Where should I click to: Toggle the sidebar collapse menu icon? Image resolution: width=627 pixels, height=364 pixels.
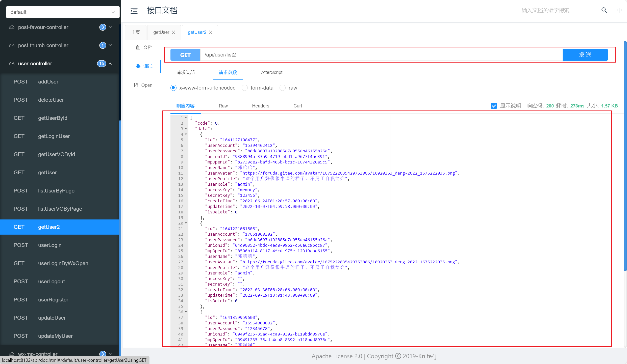click(134, 11)
